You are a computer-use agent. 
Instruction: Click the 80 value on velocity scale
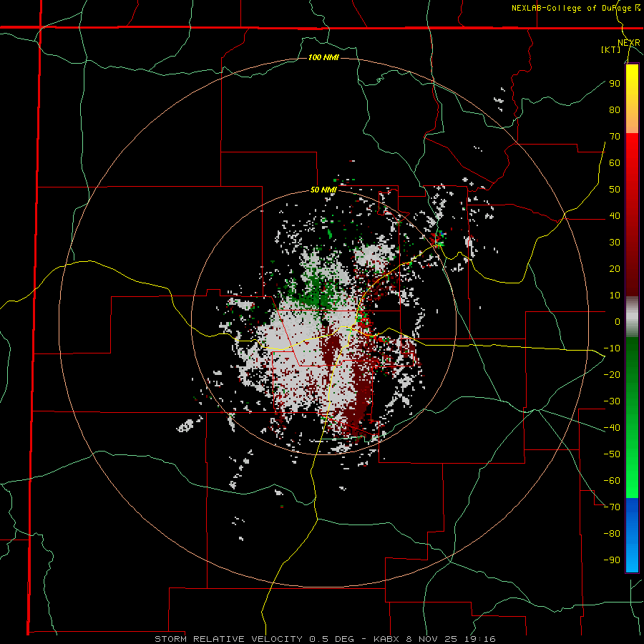[615, 110]
